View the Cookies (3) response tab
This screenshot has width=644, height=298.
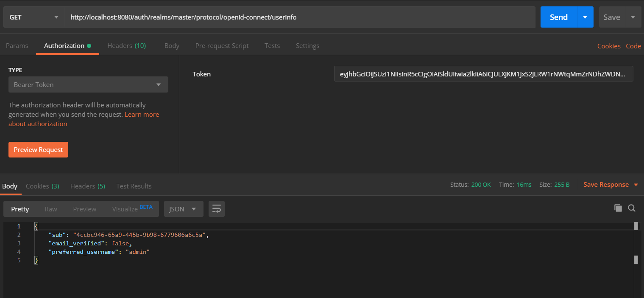[42, 186]
